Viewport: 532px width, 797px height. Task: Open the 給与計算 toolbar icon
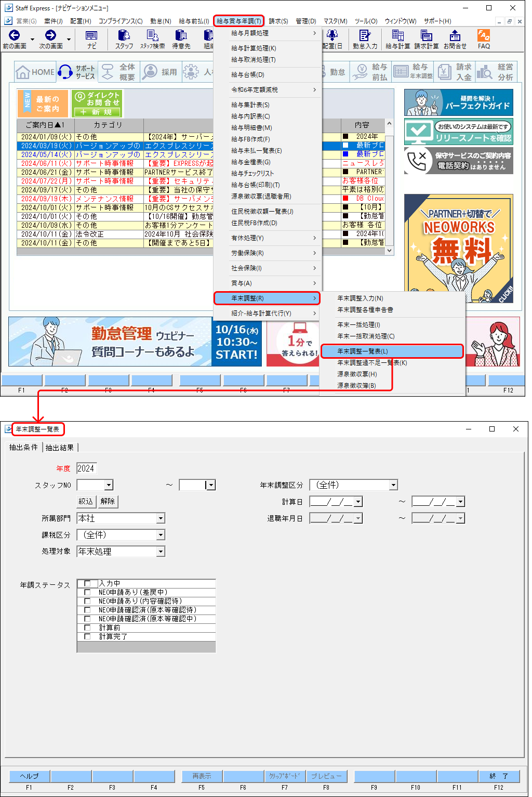pyautogui.click(x=398, y=39)
